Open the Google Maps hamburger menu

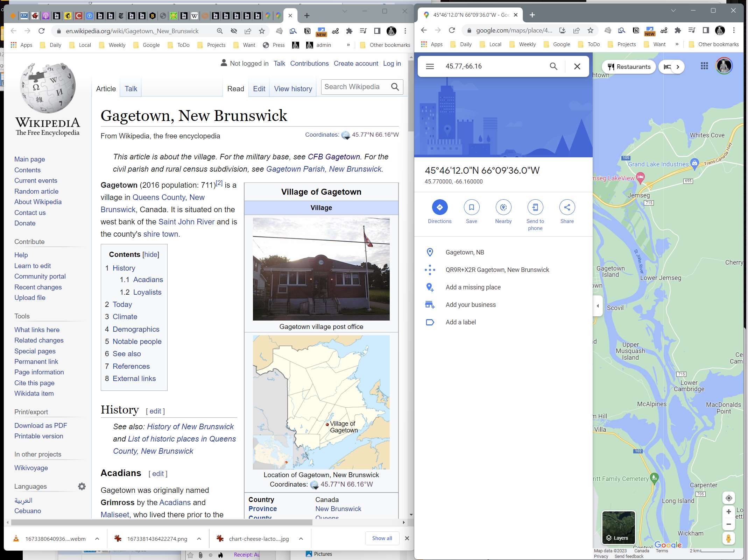[x=430, y=66]
